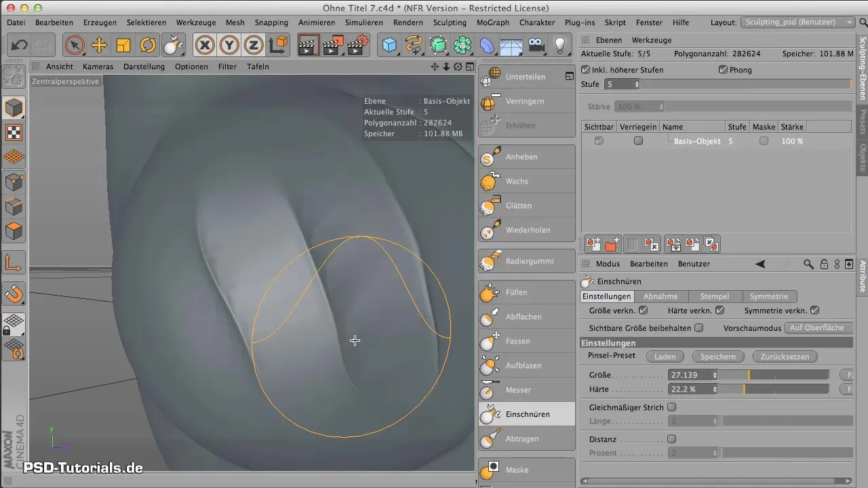Open the camera object icon

pyautogui.click(x=536, y=45)
